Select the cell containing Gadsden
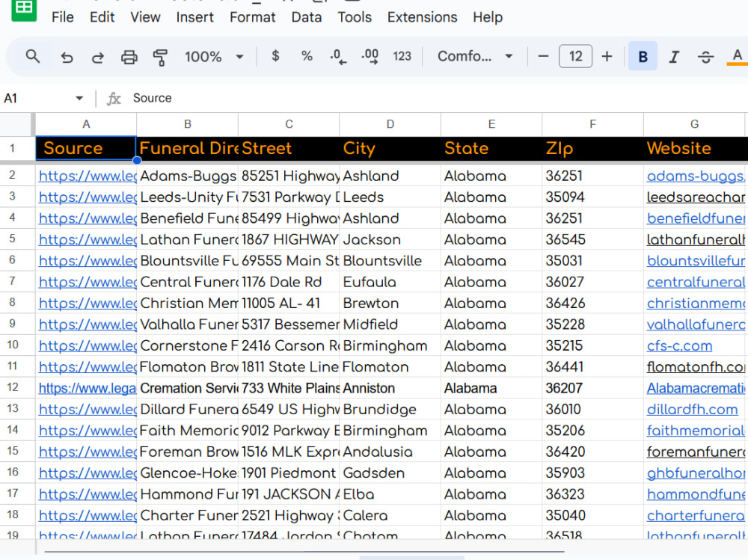Screen dimensions: 748x560 [390, 473]
